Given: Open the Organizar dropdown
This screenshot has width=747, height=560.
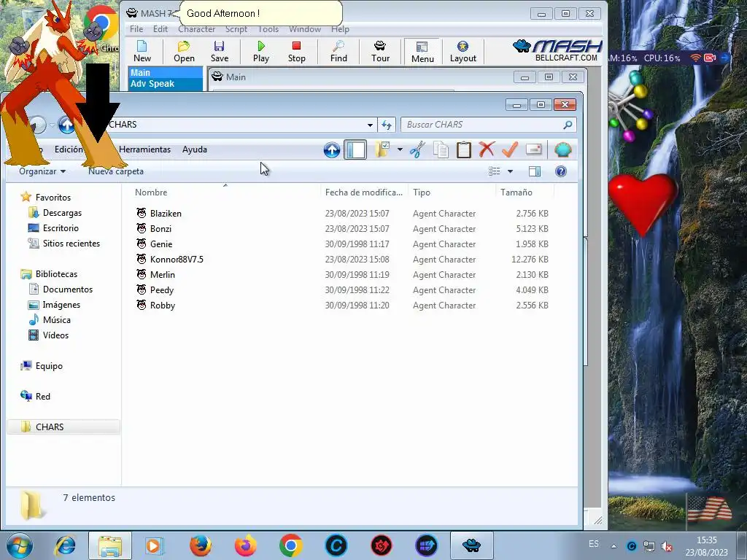Looking at the screenshot, I should click(x=42, y=171).
